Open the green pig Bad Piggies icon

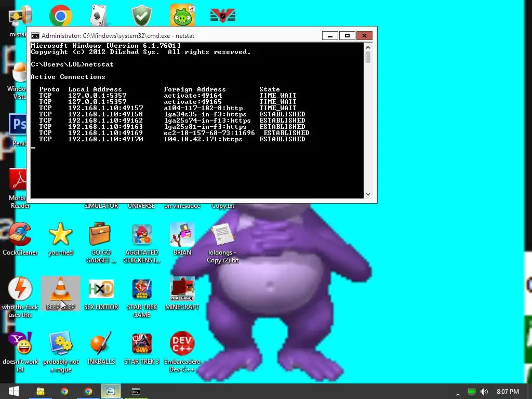tap(182, 15)
